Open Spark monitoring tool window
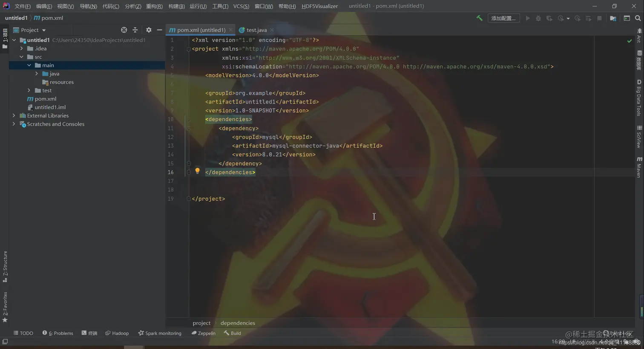The width and height of the screenshot is (644, 349). click(x=160, y=333)
